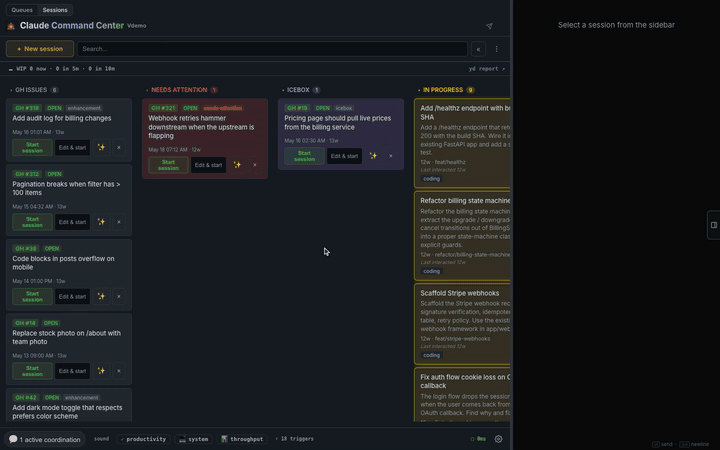The image size is (720, 450).
Task: Open Refactor billing state machine session card
Action: 462,236
